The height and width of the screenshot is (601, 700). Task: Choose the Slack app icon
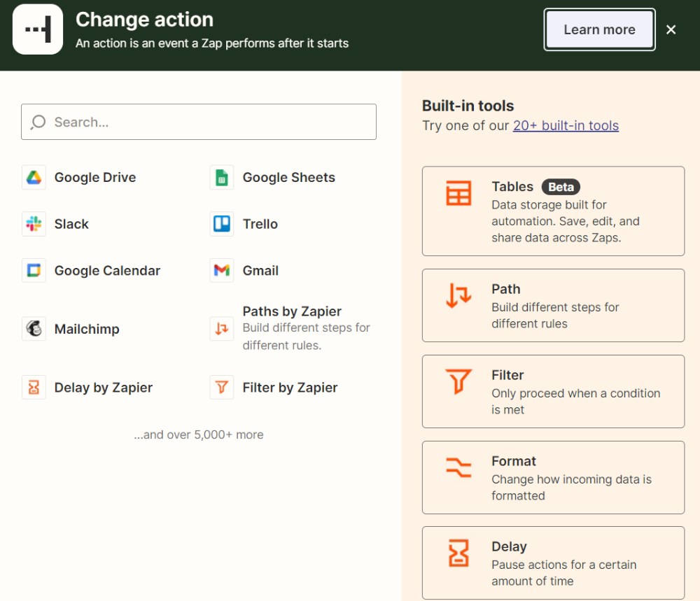coord(34,224)
